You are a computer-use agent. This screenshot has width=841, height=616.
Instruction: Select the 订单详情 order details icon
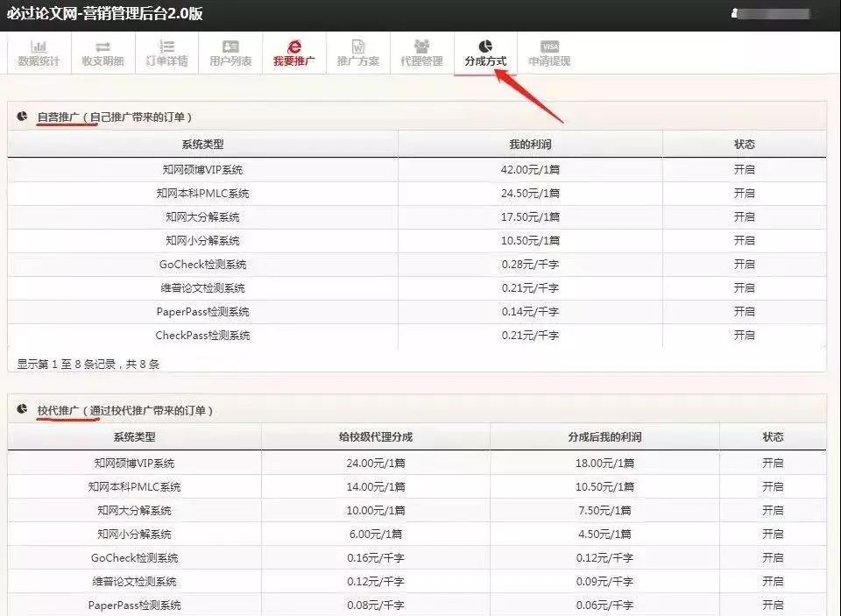[166, 54]
